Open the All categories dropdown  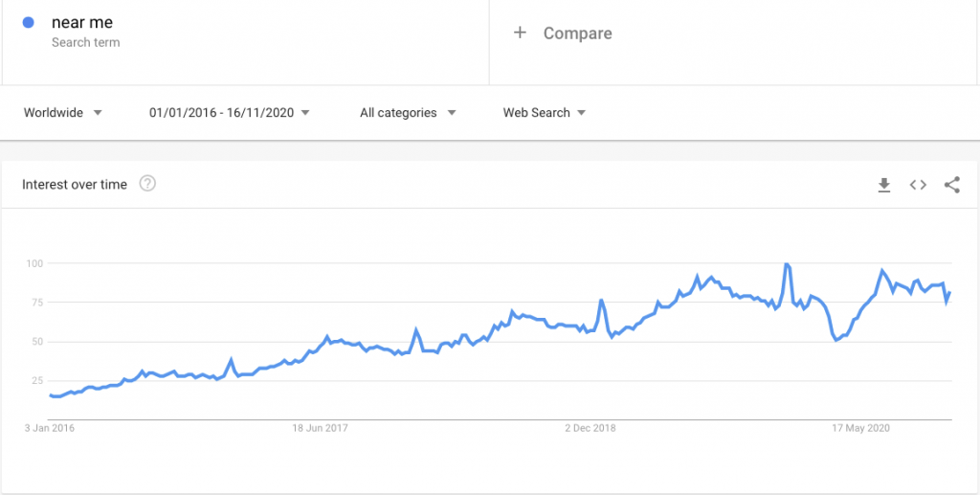click(x=408, y=113)
